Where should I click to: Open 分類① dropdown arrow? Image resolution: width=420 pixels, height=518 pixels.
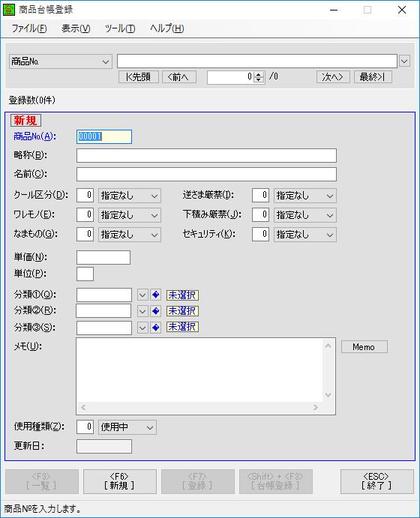(142, 295)
